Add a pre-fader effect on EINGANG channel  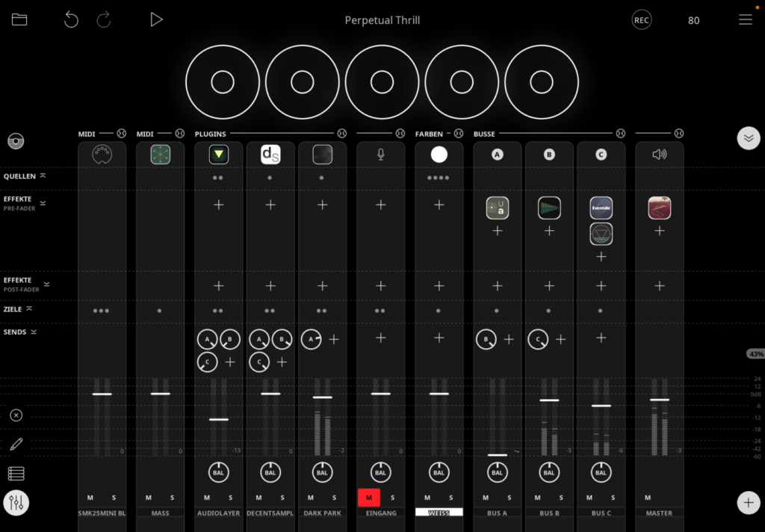click(380, 205)
